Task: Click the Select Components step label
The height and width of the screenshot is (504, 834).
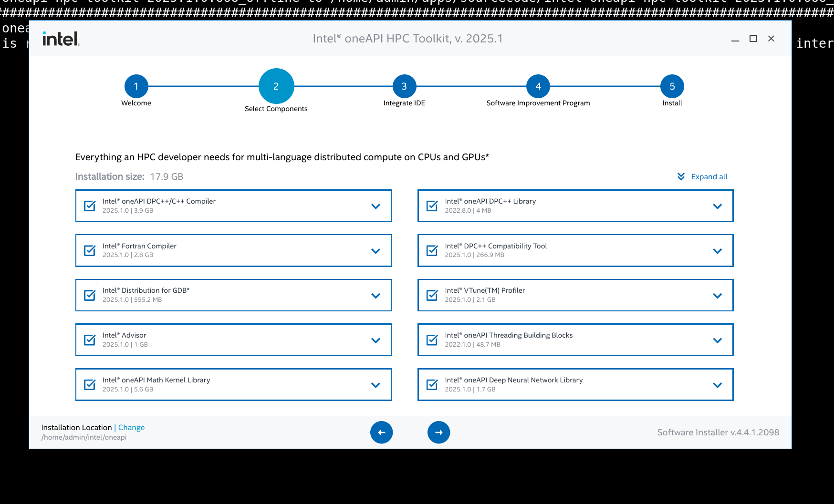Action: click(x=276, y=109)
